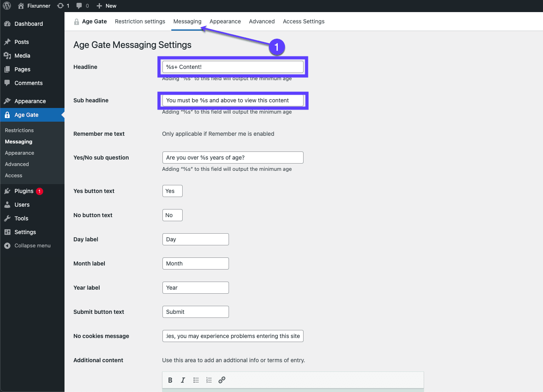The height and width of the screenshot is (392, 543).
Task: Open Restrictions submenu item
Action: pos(19,130)
